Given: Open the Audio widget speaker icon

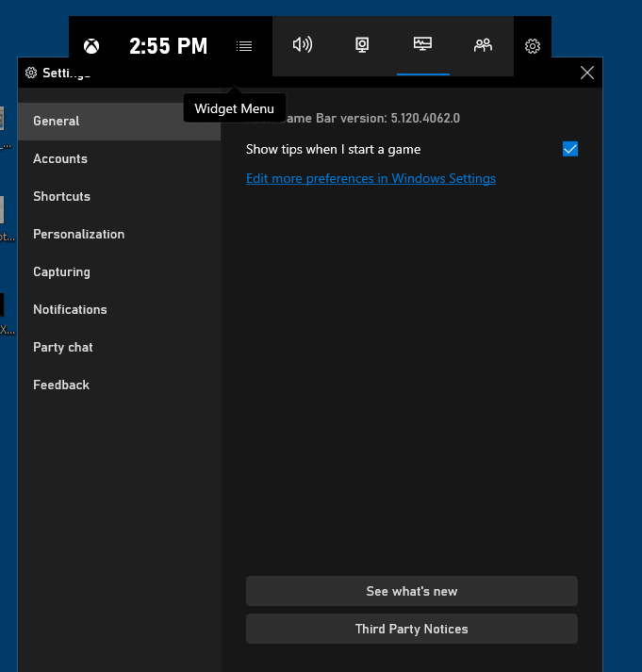Looking at the screenshot, I should coord(303,45).
